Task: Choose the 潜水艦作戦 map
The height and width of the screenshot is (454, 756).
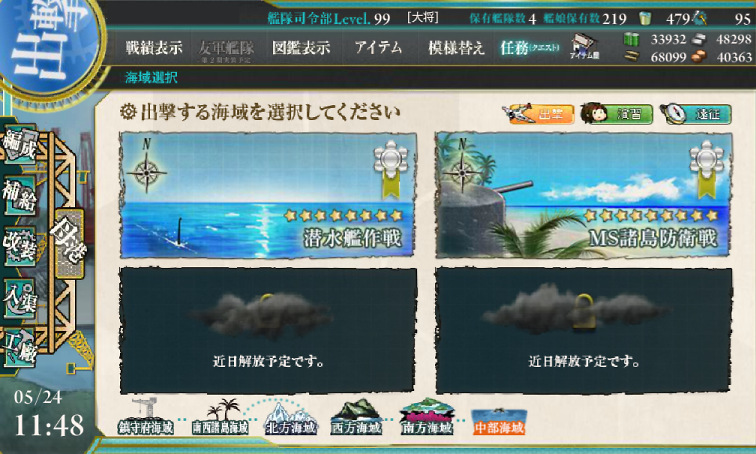Action: pyautogui.click(x=268, y=195)
